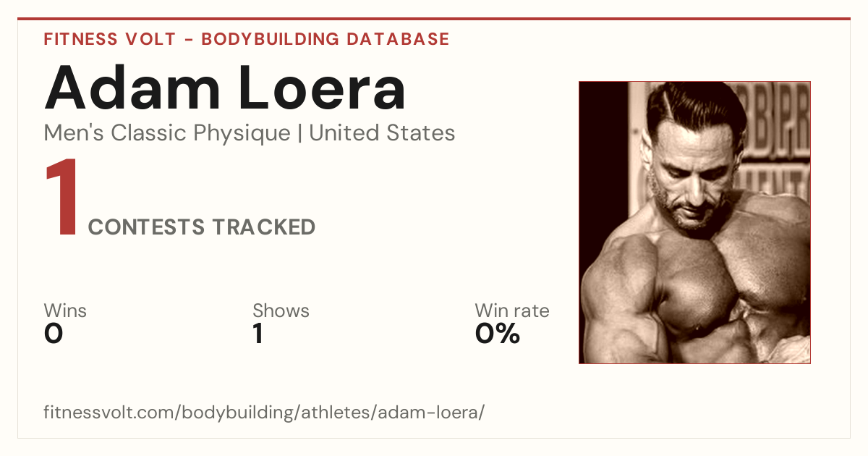Select the Contests Tracked label
The height and width of the screenshot is (456, 868).
coord(201,227)
